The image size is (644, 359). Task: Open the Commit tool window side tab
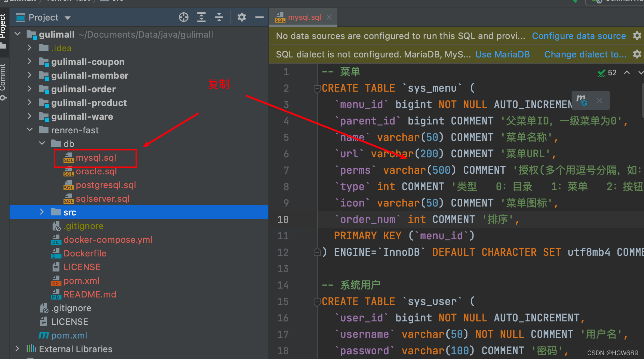[3, 81]
